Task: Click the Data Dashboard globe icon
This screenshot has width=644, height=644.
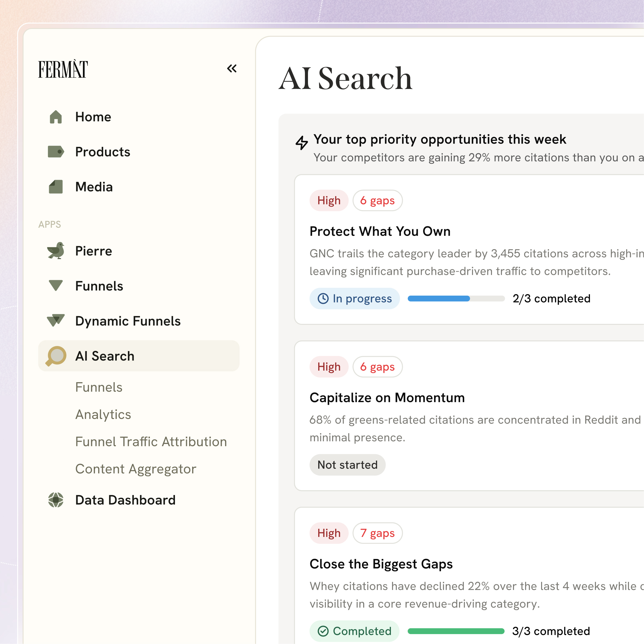Action: 56,500
